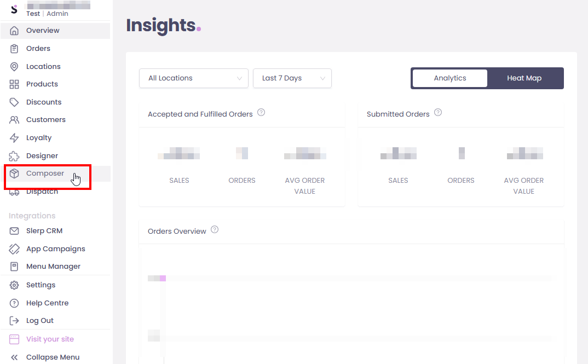Expand the Last 7 Days dropdown
The width and height of the screenshot is (588, 364).
coord(292,78)
